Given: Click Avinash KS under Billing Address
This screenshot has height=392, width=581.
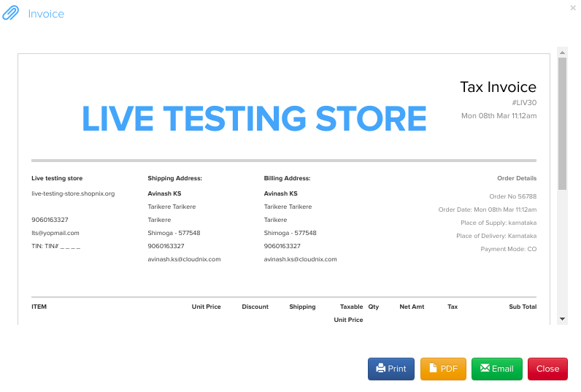Looking at the screenshot, I should 280,193.
